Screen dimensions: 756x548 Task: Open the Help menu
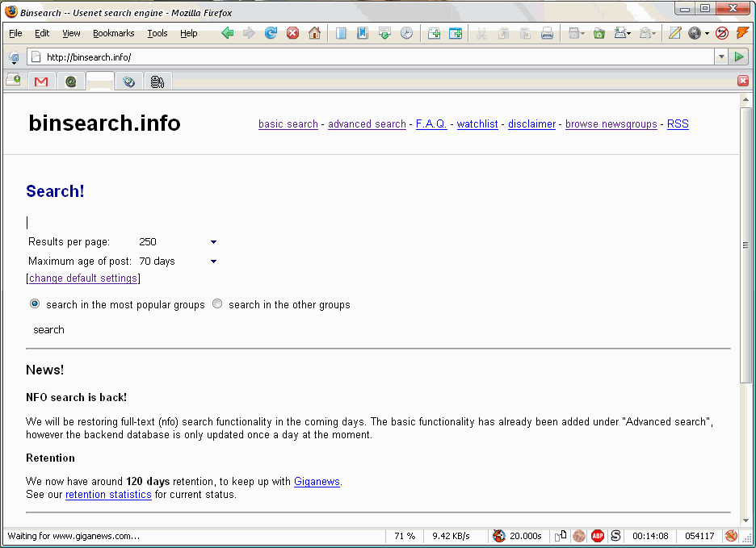click(188, 33)
